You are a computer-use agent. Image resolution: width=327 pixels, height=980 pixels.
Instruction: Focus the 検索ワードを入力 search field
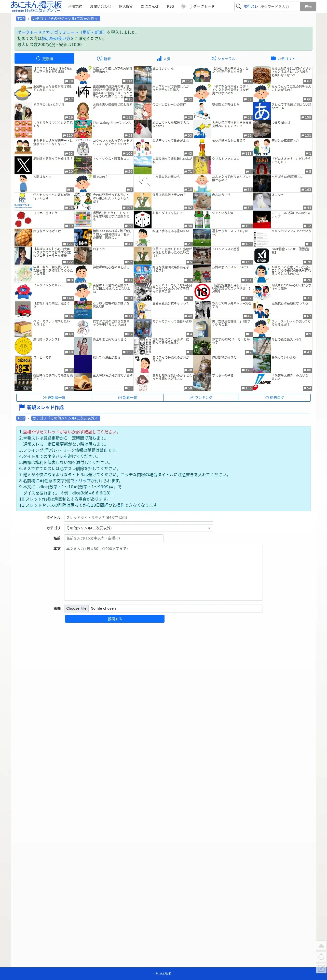coord(279,6)
